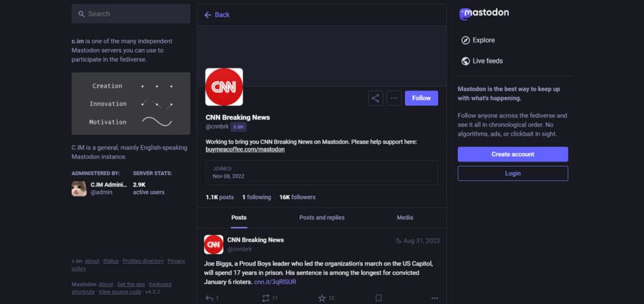The image size is (644, 304).
Task: Switch to the Media tab
Action: [405, 218]
